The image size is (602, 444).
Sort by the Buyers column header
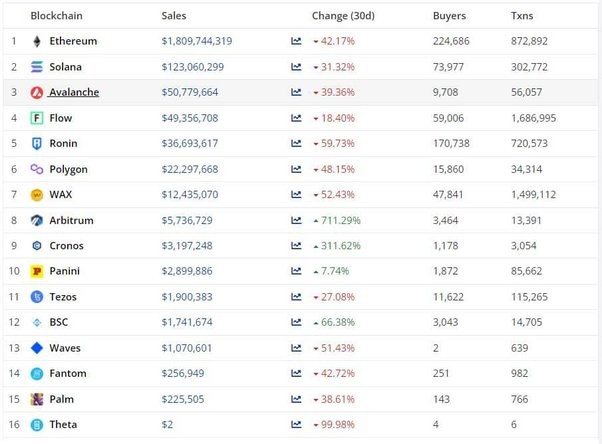(x=449, y=16)
